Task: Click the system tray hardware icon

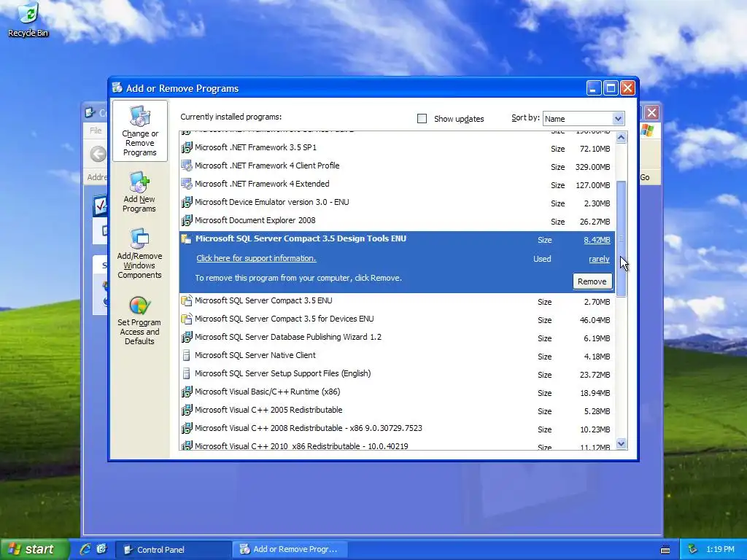Action: click(693, 549)
